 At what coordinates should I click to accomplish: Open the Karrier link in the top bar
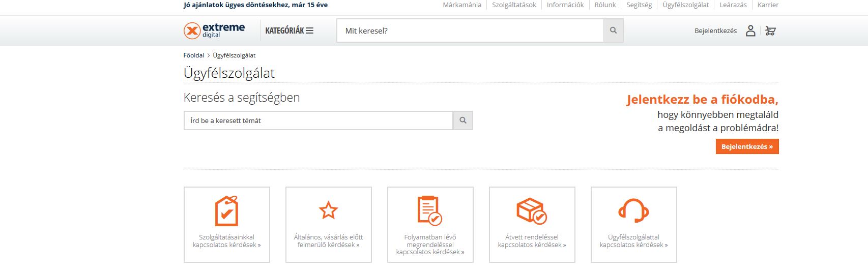[767, 5]
